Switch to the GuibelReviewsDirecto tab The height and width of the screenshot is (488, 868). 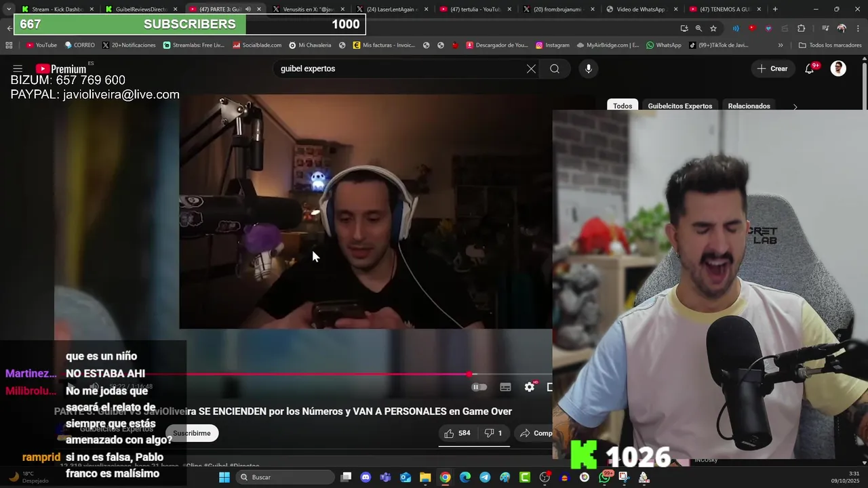[141, 9]
